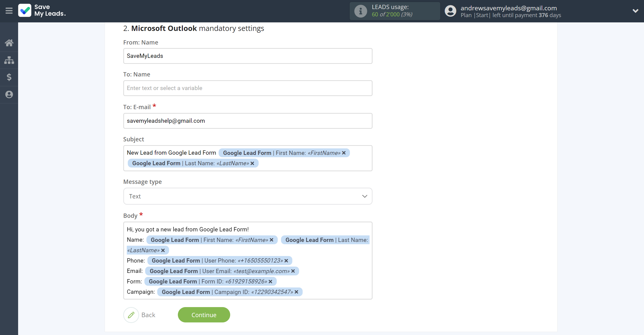Select the First Name variable tag in Subject
The height and width of the screenshot is (335, 644).
(x=284, y=153)
